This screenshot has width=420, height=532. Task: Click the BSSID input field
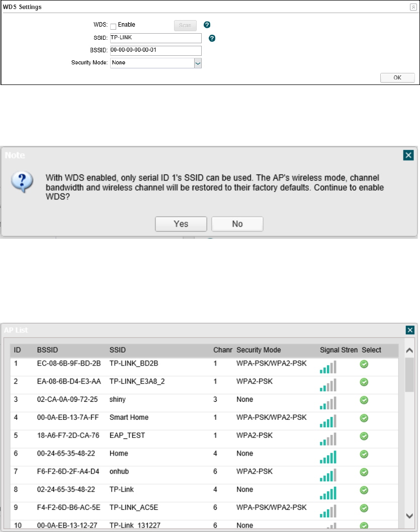tap(156, 51)
